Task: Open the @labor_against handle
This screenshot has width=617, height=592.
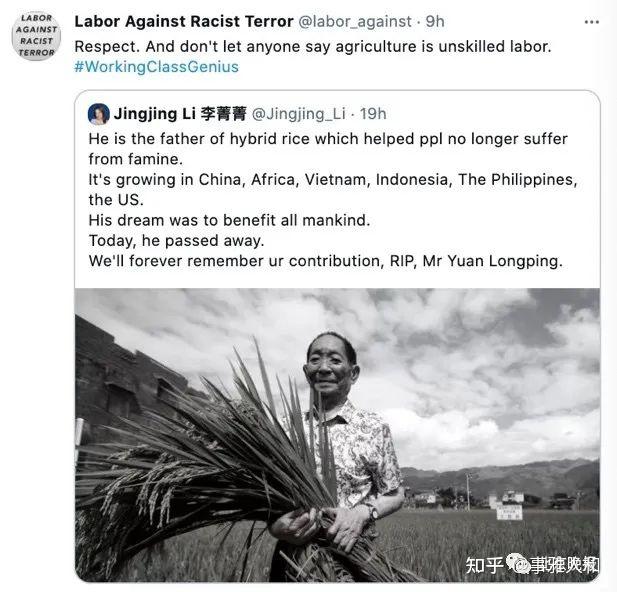Action: click(x=355, y=22)
